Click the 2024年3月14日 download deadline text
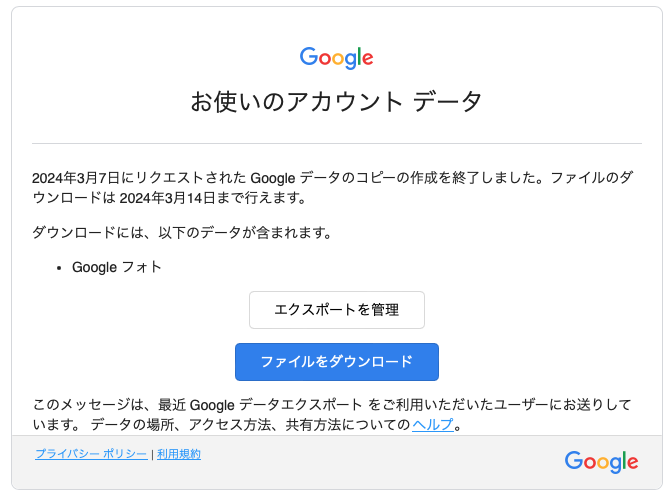The image size is (668, 497). pyautogui.click(x=167, y=198)
